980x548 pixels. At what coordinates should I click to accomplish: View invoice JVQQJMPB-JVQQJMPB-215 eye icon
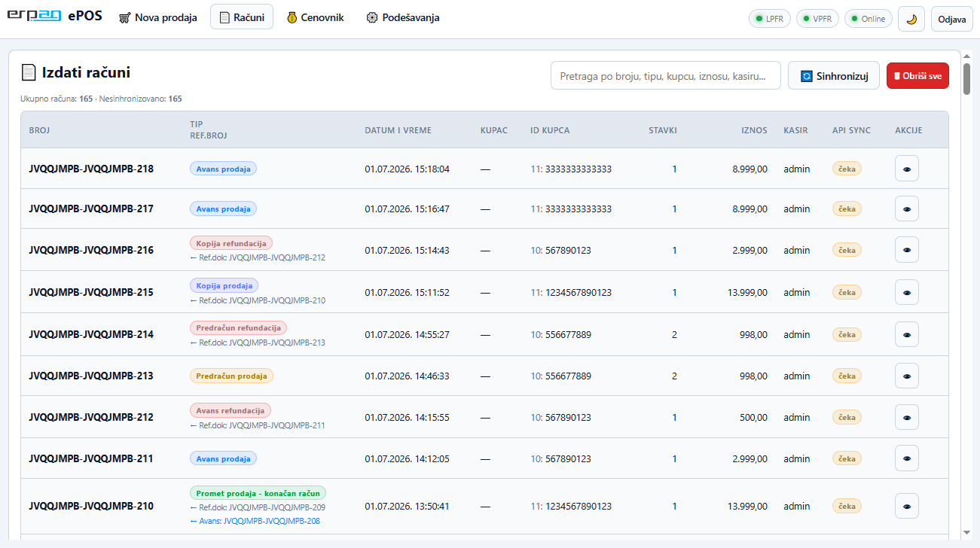coord(906,292)
